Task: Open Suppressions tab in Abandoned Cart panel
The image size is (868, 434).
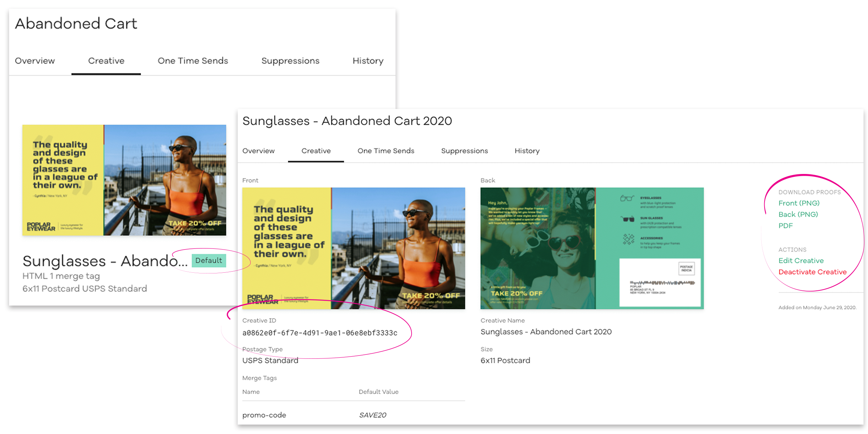Action: [x=290, y=61]
